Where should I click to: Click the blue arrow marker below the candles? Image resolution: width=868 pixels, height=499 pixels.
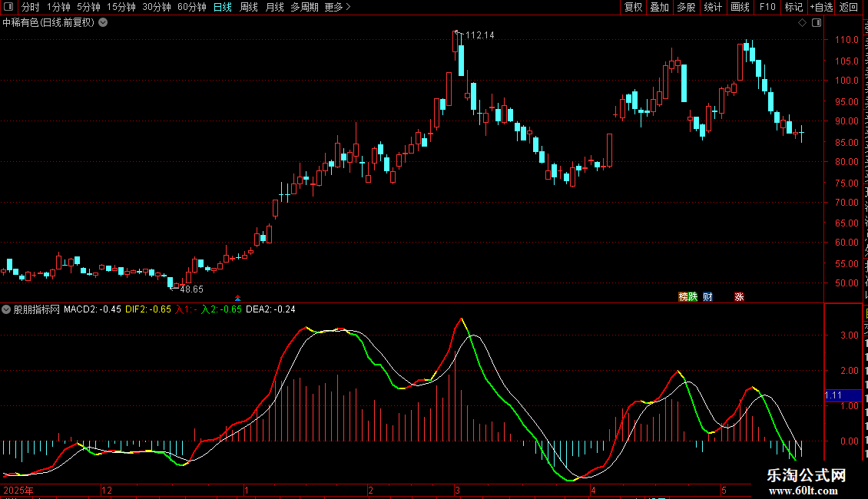point(237,298)
